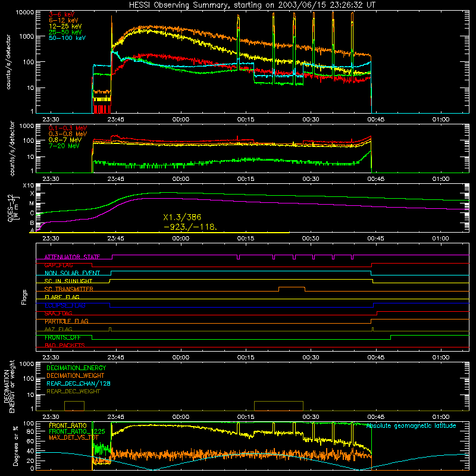Select the X10 tick label on GOES axis
The width and height of the screenshot is (476, 476).
point(29,186)
